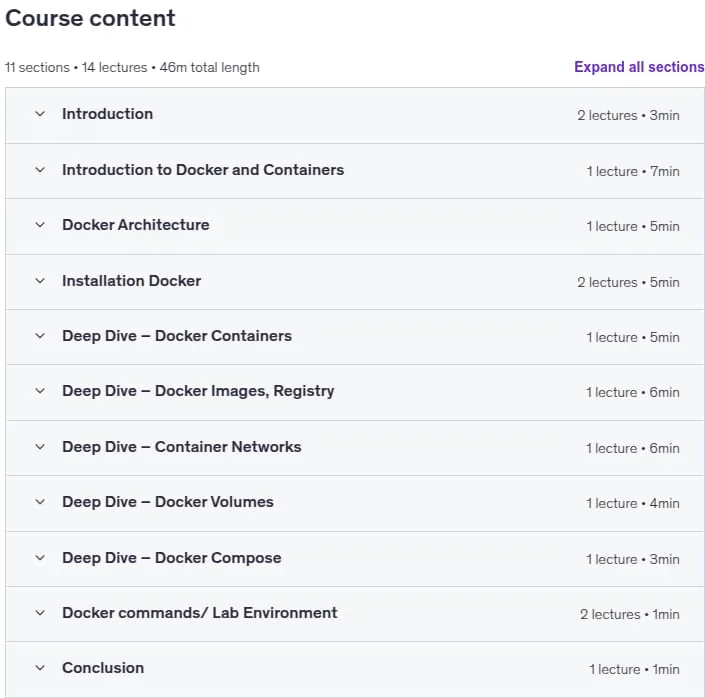This screenshot has width=705, height=698.
Task: Expand the Docker Architecture chevron
Action: (x=40, y=224)
